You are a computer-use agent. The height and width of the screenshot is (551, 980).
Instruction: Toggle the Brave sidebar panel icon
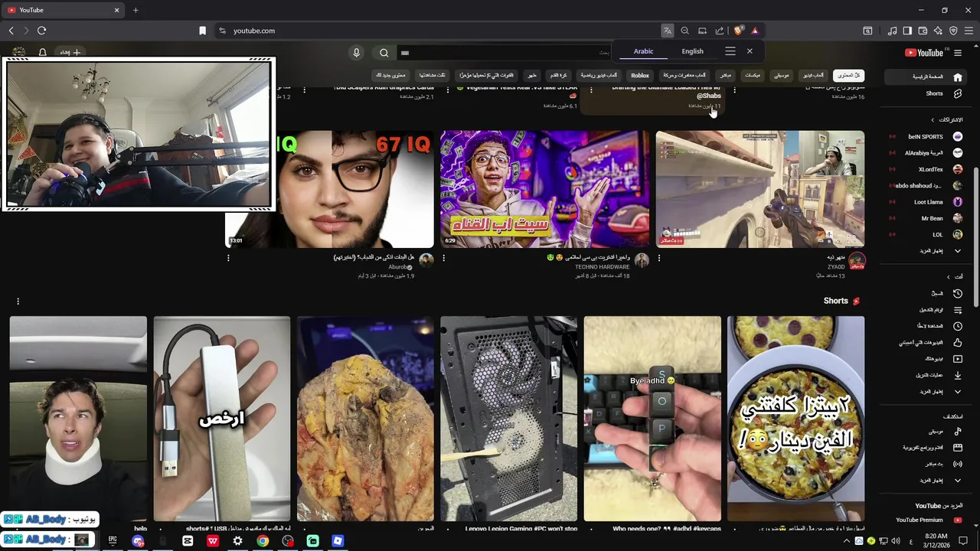click(907, 31)
